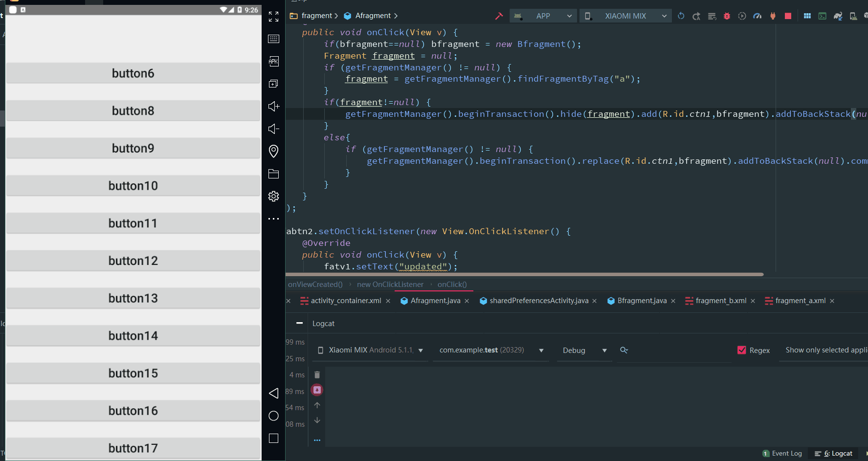Switch to Afragment.java tab
The image size is (868, 461).
[x=435, y=301]
